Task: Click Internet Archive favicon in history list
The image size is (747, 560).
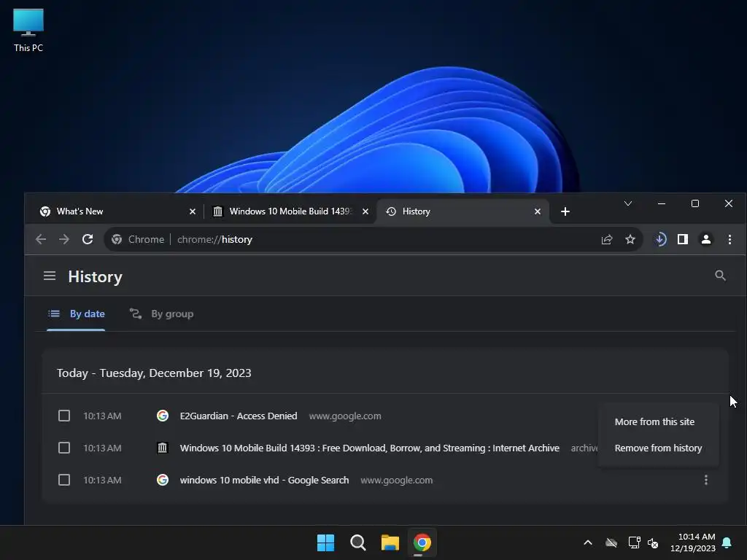Action: [x=163, y=448]
